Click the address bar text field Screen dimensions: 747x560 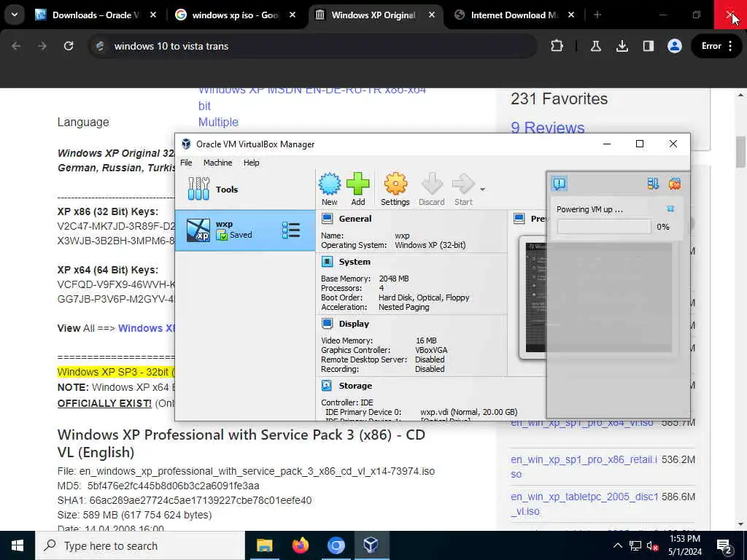(x=313, y=46)
